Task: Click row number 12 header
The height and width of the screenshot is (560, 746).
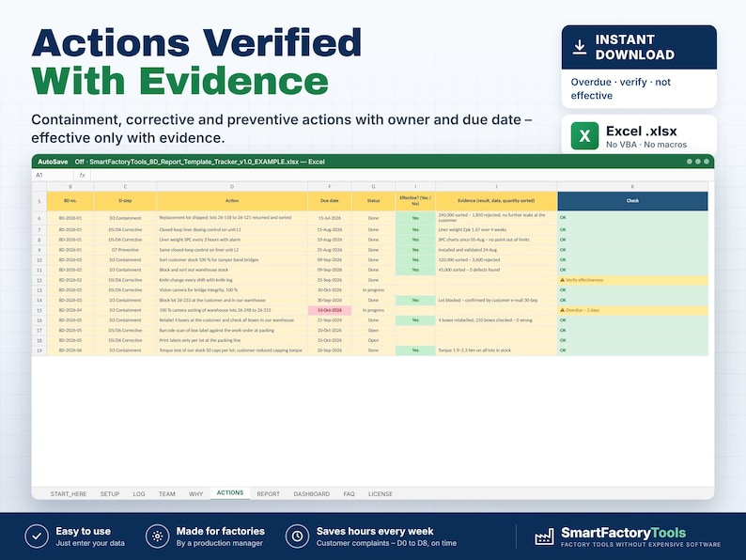Action: (39, 280)
